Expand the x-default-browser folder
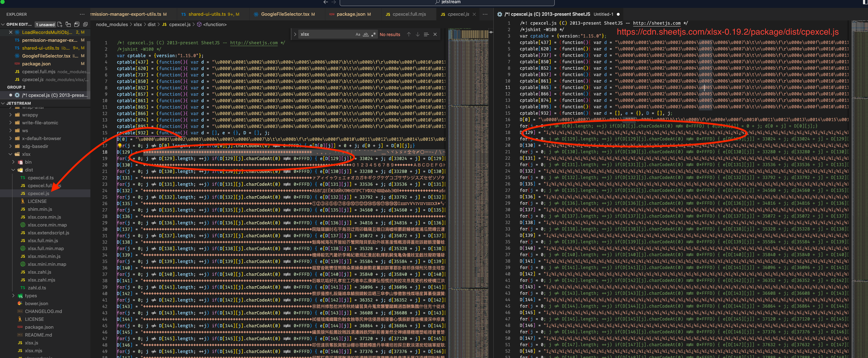The width and height of the screenshot is (868, 358). (11, 139)
